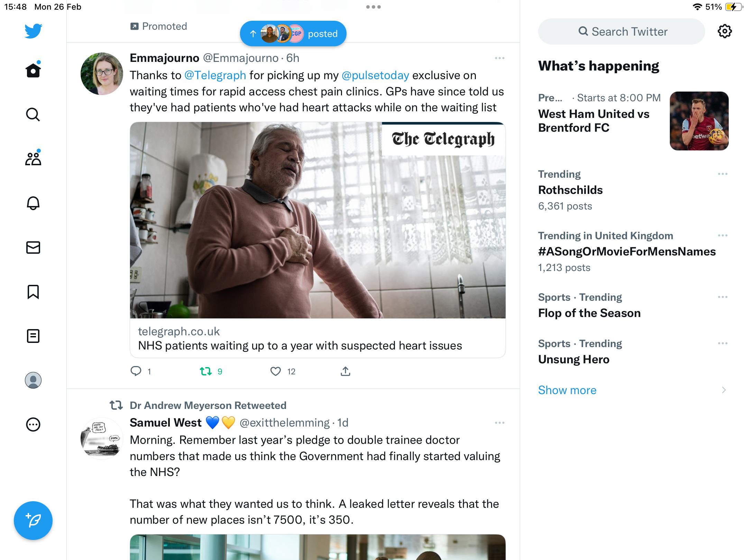Open Bookmarks icon in sidebar
Viewport: 747px width, 560px height.
coord(33,291)
